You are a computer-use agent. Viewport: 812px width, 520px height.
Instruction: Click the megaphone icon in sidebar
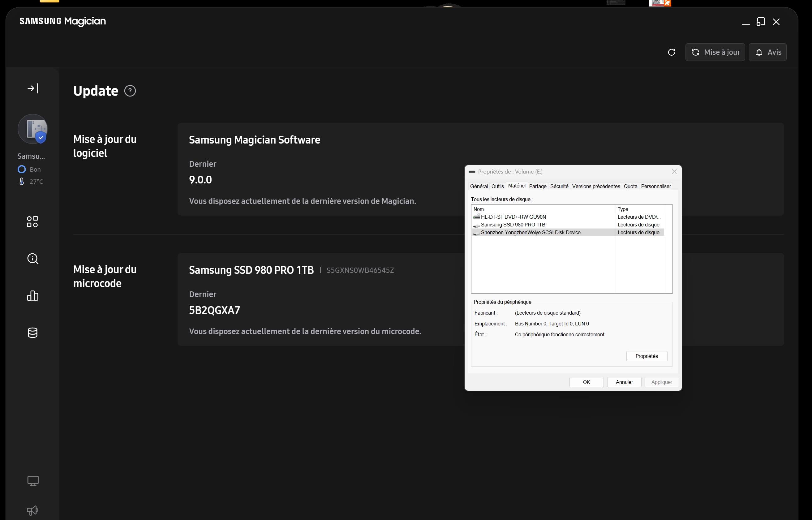point(33,510)
